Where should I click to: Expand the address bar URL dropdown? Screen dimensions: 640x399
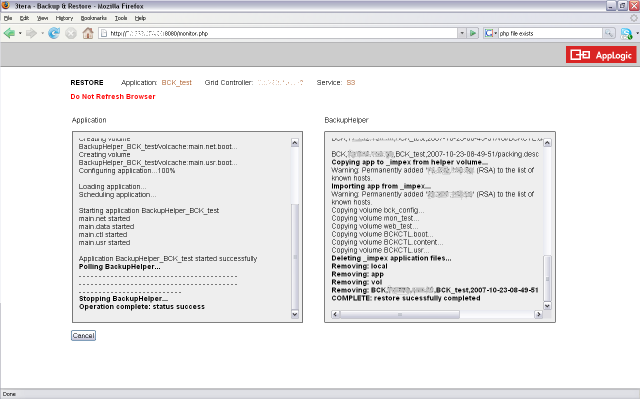point(462,33)
